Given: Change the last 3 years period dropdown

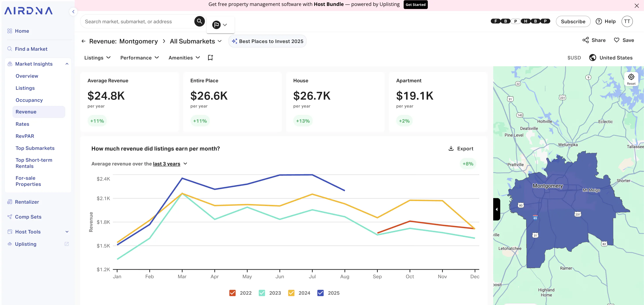Looking at the screenshot, I should (x=170, y=164).
